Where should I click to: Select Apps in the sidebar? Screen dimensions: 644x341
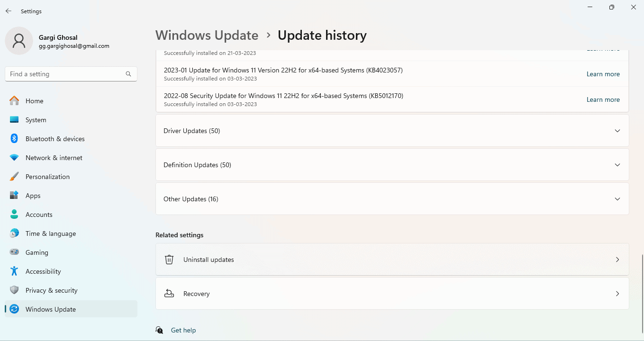click(x=33, y=196)
